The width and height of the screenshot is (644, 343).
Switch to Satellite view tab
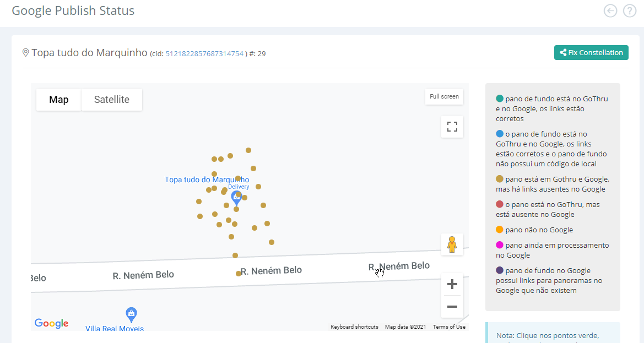pyautogui.click(x=112, y=100)
